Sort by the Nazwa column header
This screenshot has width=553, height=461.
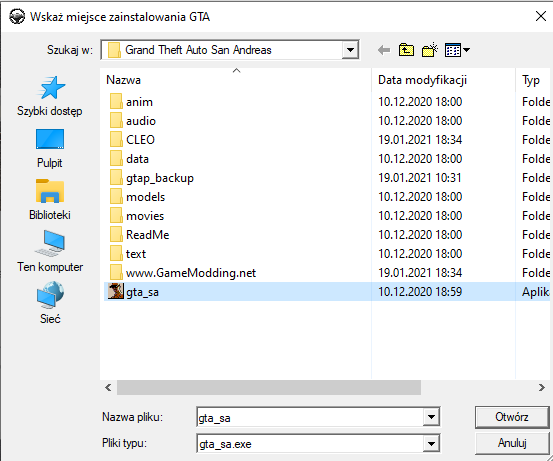(x=236, y=80)
